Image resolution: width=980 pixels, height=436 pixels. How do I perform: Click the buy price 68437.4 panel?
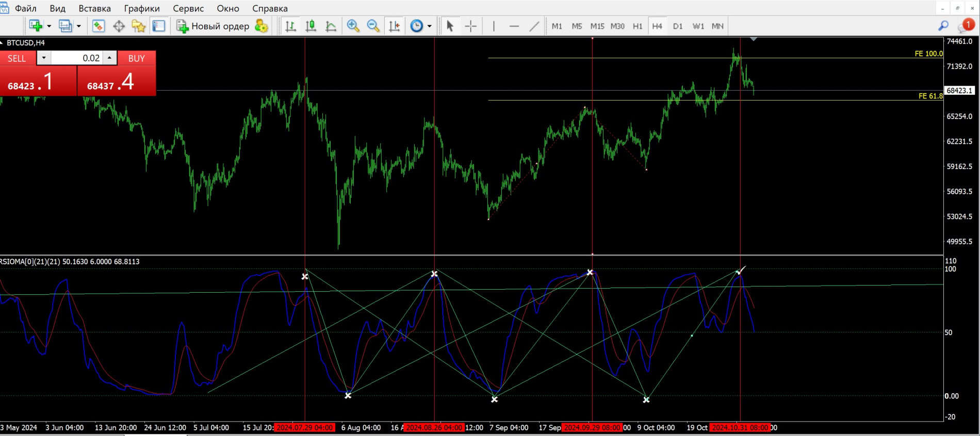[117, 81]
